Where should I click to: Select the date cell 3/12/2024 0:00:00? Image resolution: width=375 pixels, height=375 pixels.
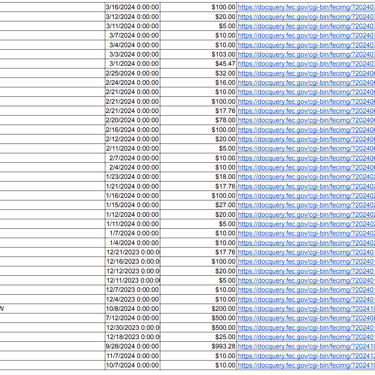tap(133, 16)
